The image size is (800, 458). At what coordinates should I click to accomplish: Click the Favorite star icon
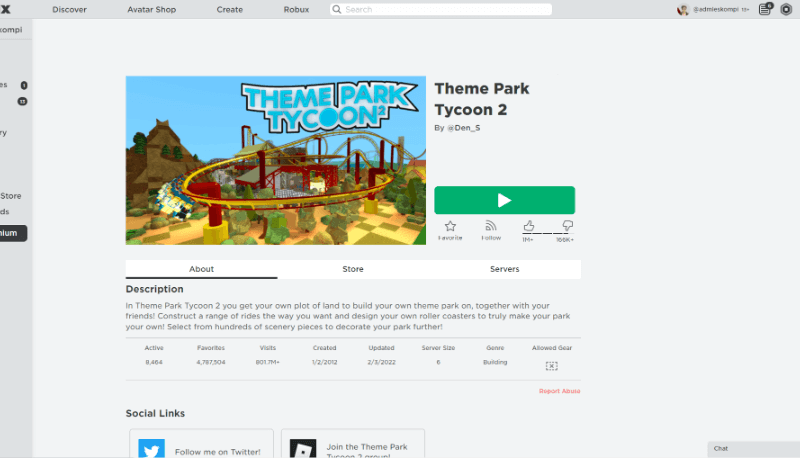coord(450,226)
